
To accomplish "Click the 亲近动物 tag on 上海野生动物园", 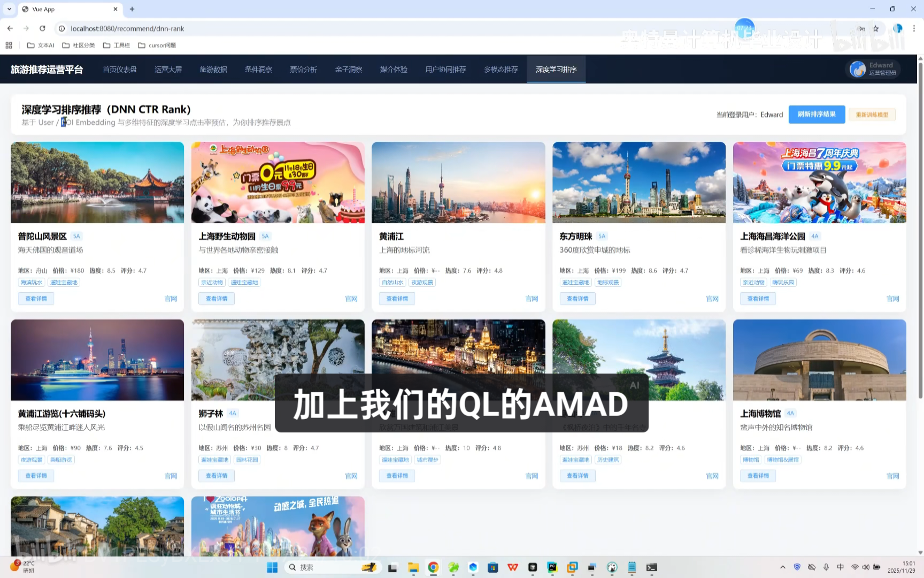I will pyautogui.click(x=212, y=282).
